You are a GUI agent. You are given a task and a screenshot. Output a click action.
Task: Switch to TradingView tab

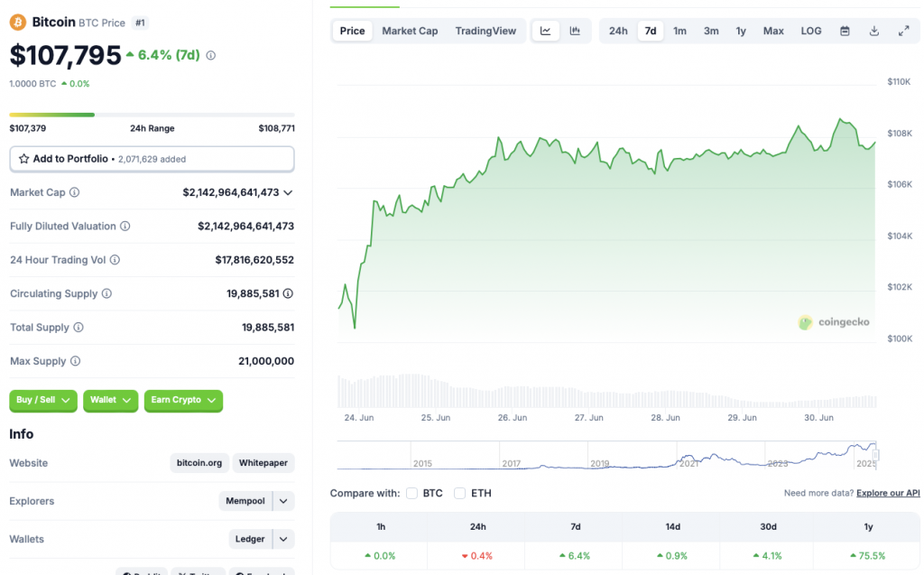pyautogui.click(x=485, y=31)
